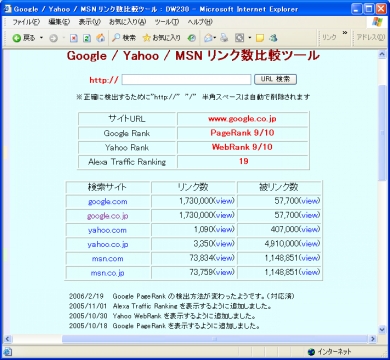Open the Search magnifier toolbar button
The height and width of the screenshot is (360, 390).
[124, 38]
